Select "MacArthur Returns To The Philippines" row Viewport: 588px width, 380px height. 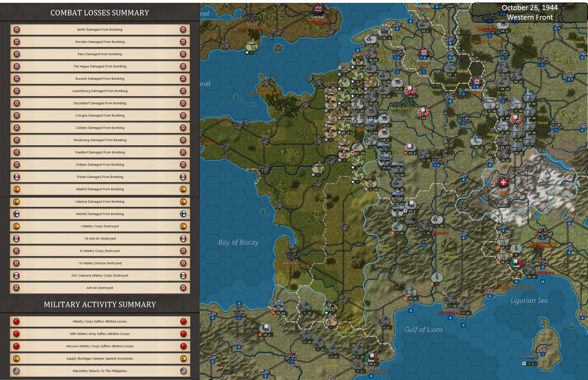[x=100, y=371]
